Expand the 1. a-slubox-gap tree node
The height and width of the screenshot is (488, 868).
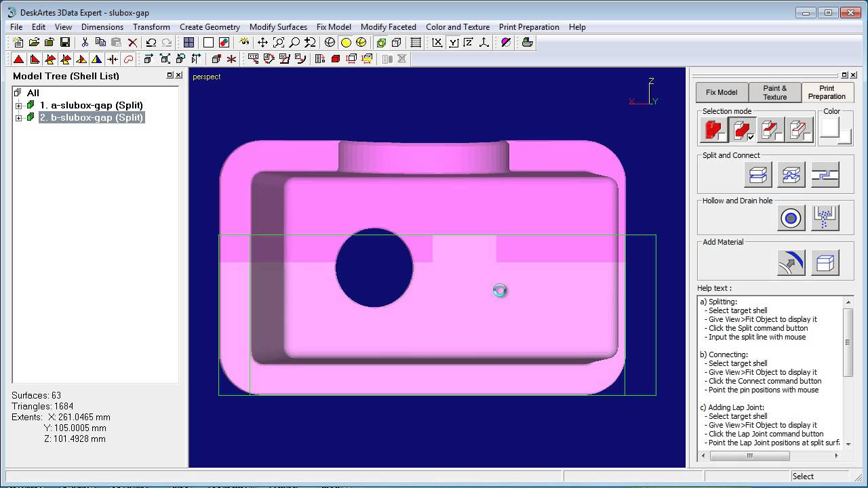[x=19, y=106]
